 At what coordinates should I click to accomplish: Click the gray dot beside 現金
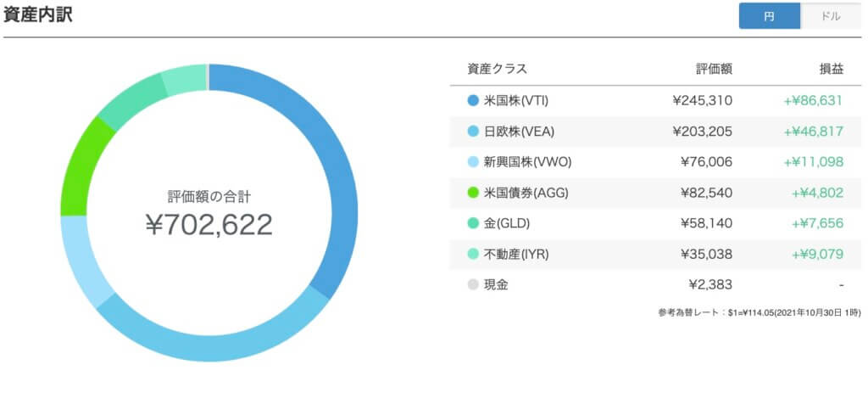[x=474, y=284]
